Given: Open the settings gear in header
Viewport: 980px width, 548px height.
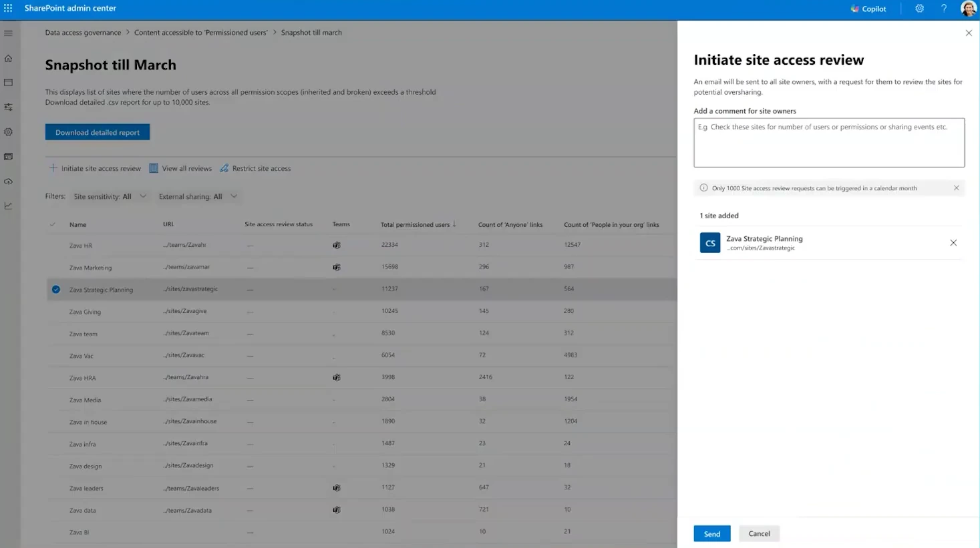Looking at the screenshot, I should coord(919,9).
